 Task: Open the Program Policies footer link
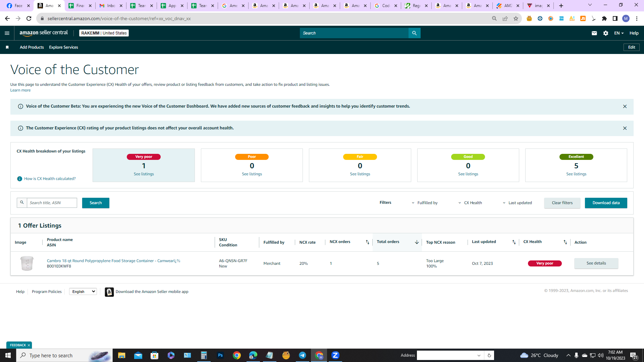point(47,292)
